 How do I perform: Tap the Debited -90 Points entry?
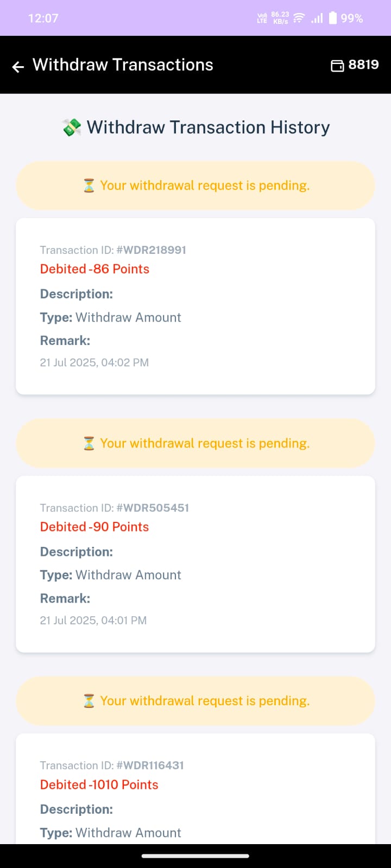click(94, 527)
